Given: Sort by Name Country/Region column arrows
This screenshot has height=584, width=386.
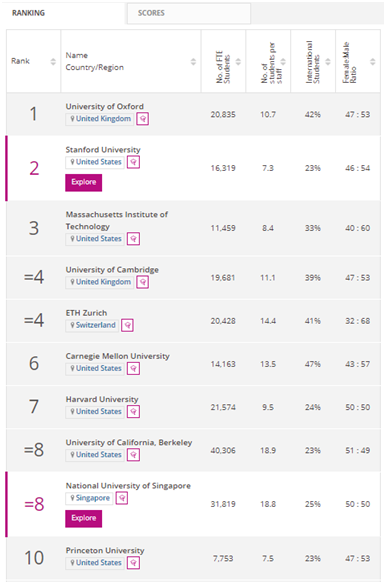Looking at the screenshot, I should (193, 61).
